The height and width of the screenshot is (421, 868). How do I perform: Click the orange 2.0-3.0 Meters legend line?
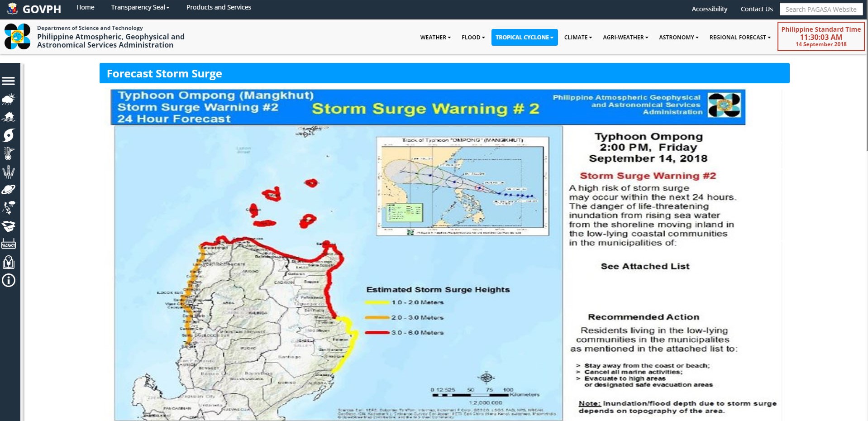(377, 317)
